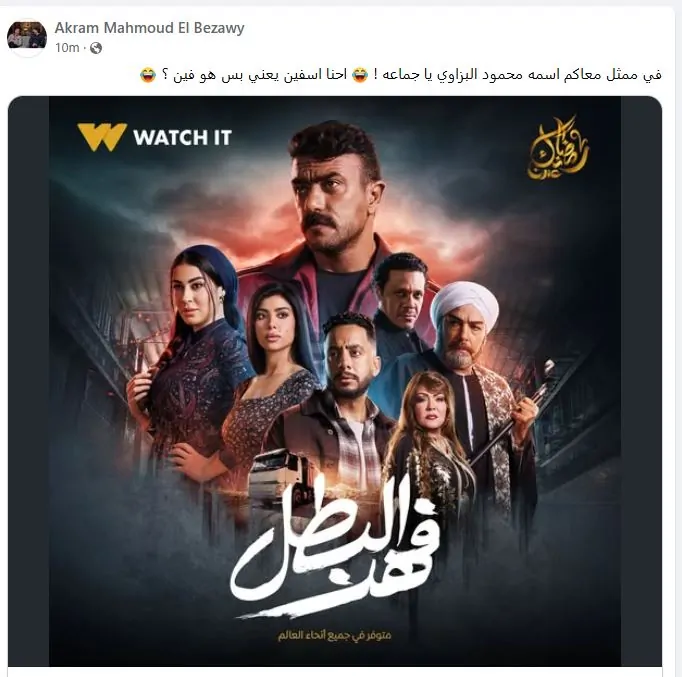Click the golden Ramadan calligraphy emblem
Image resolution: width=682 pixels, height=677 pixels.
(557, 147)
